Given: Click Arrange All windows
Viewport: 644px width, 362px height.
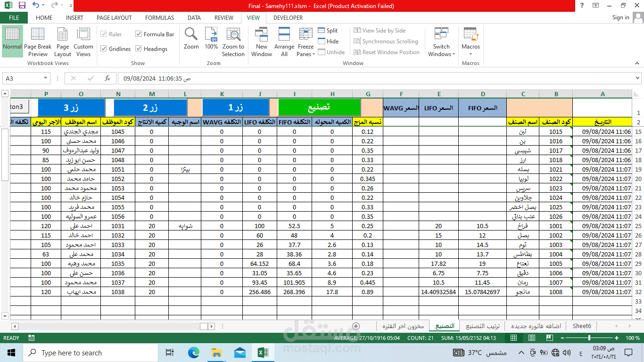Looking at the screenshot, I should point(284,41).
